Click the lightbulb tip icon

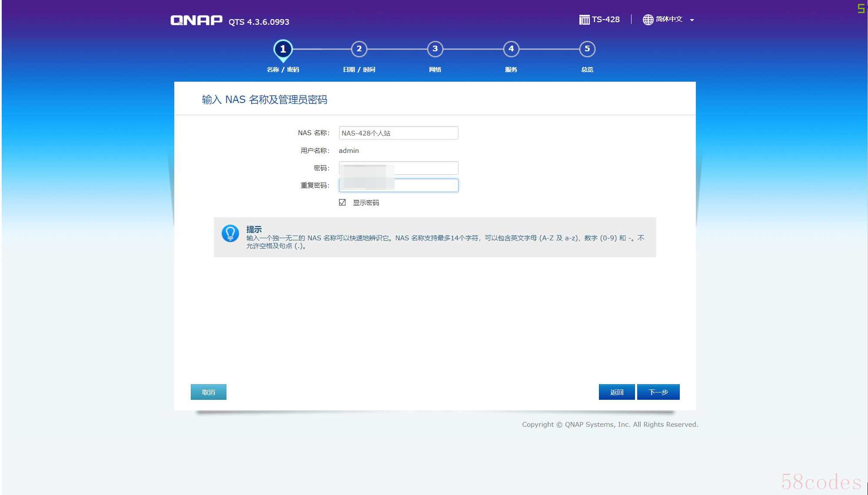click(230, 233)
